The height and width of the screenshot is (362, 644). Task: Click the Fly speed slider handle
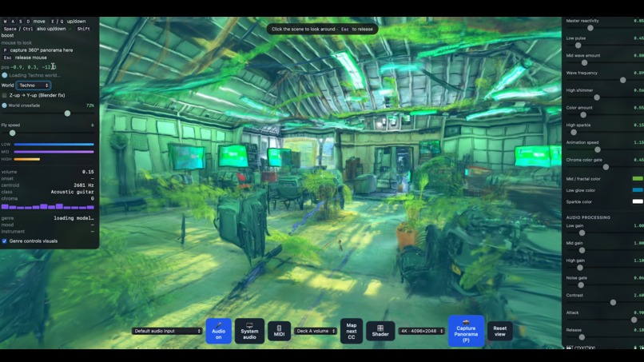[x=12, y=133]
